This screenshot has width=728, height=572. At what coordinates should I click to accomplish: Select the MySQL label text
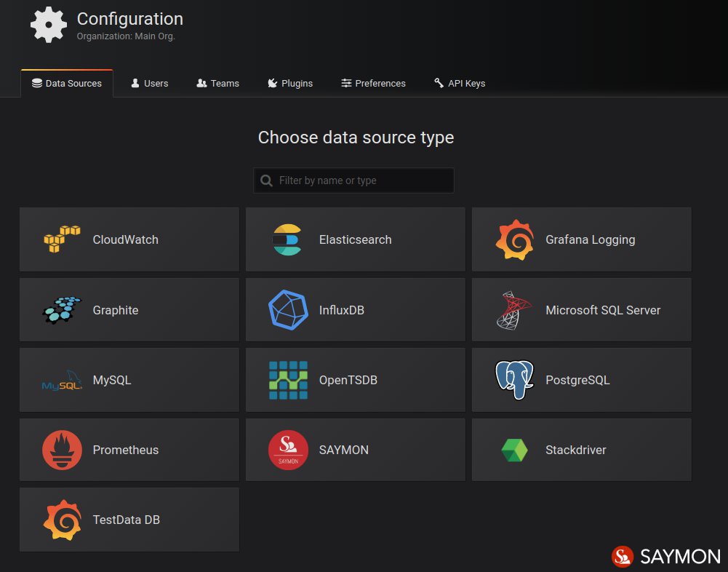(x=112, y=380)
